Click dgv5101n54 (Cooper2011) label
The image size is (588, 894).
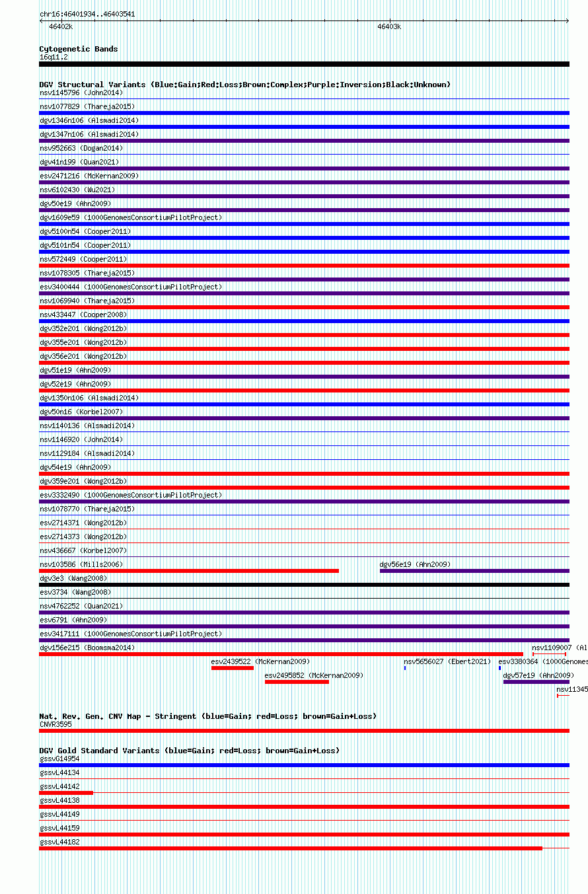click(x=85, y=245)
